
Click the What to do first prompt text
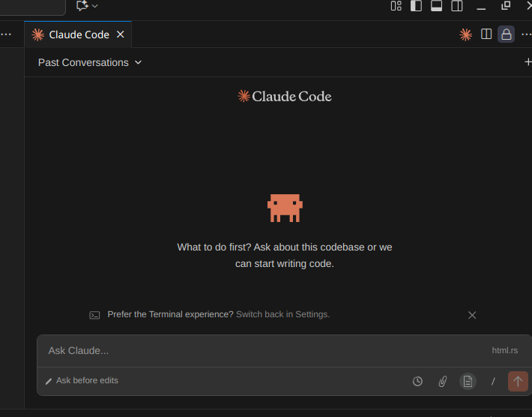[285, 255]
